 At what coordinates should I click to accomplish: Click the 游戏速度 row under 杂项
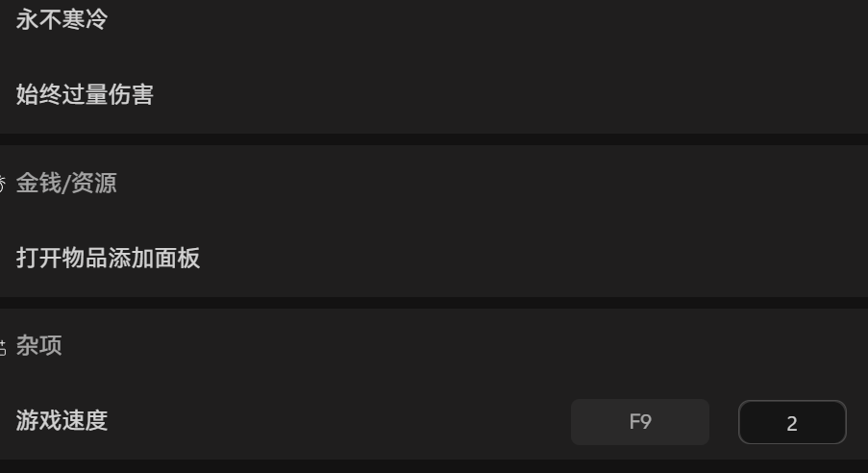[x=288, y=420]
